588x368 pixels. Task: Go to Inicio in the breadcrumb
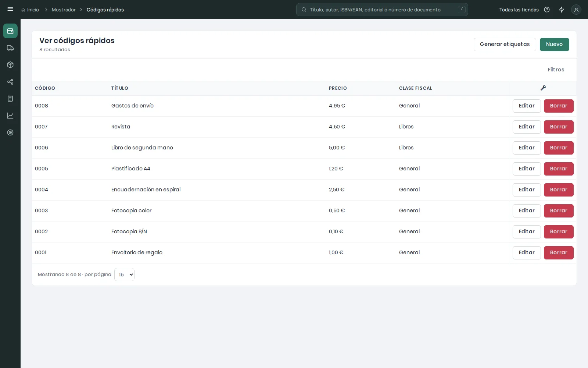33,10
